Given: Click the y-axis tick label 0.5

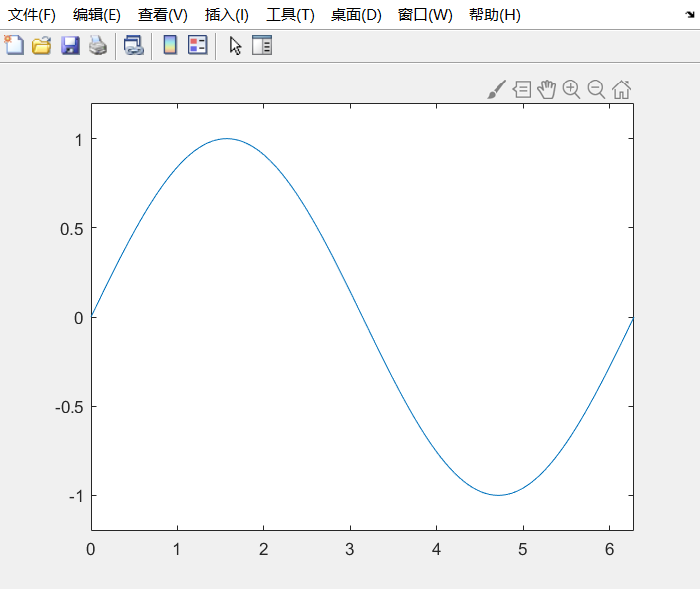Looking at the screenshot, I should click(x=71, y=229).
